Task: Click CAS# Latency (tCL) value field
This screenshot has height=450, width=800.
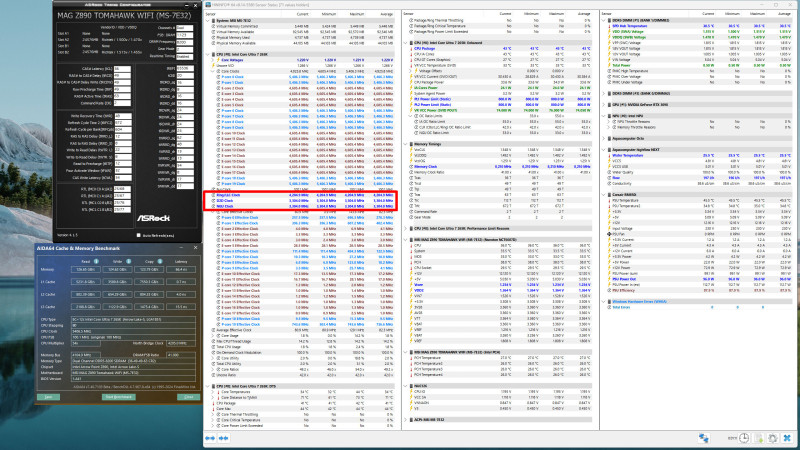Action: [x=122, y=69]
